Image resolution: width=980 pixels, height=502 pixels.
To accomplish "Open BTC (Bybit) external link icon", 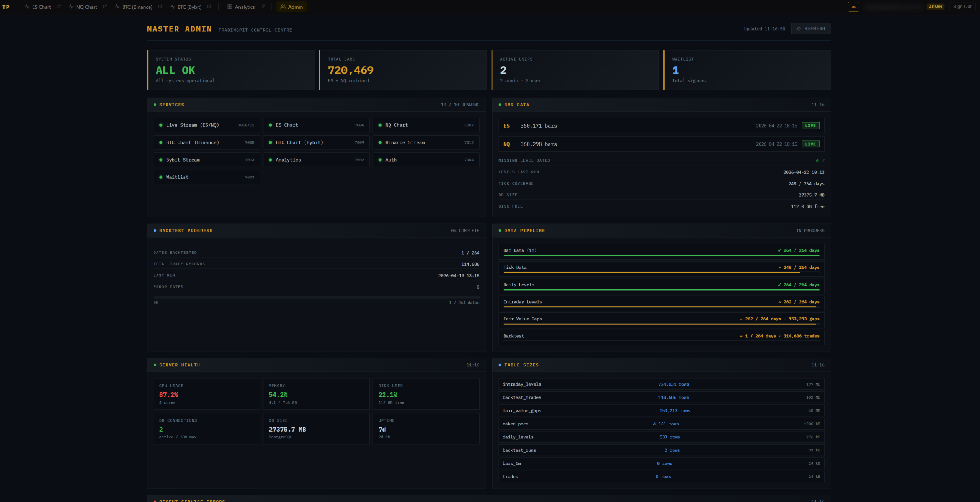I will tap(209, 7).
